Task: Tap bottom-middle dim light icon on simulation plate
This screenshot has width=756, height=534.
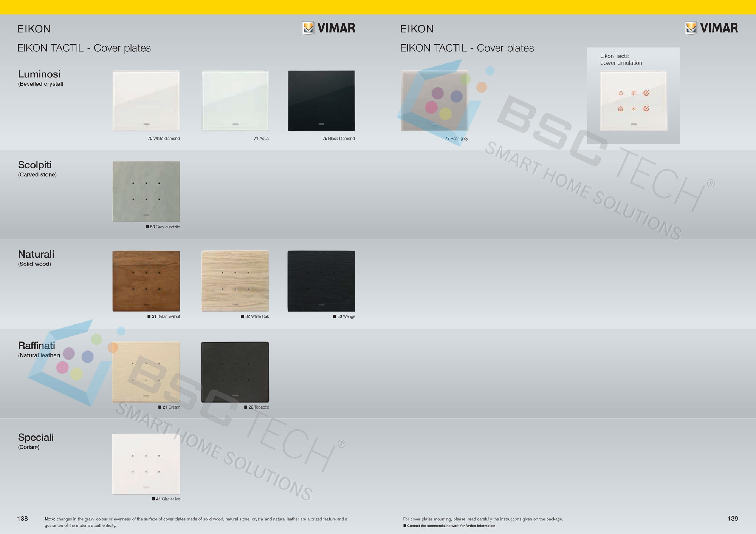Action: (634, 109)
